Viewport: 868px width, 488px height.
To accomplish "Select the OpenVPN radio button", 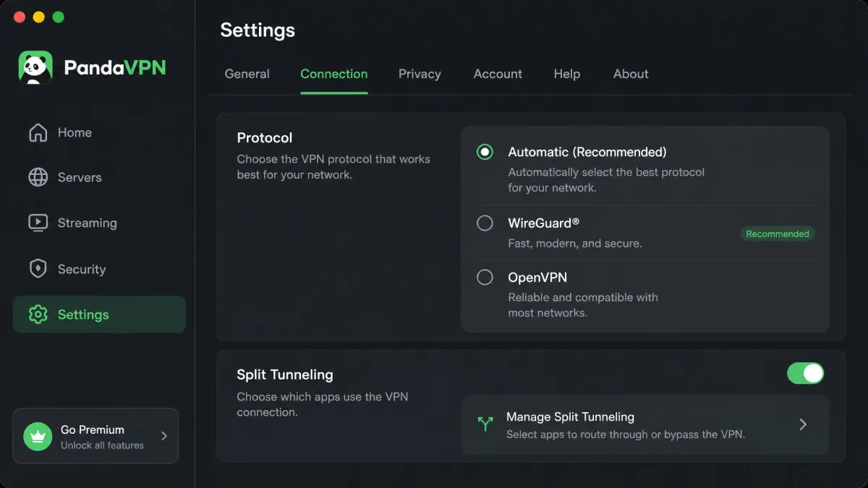I will pos(485,277).
